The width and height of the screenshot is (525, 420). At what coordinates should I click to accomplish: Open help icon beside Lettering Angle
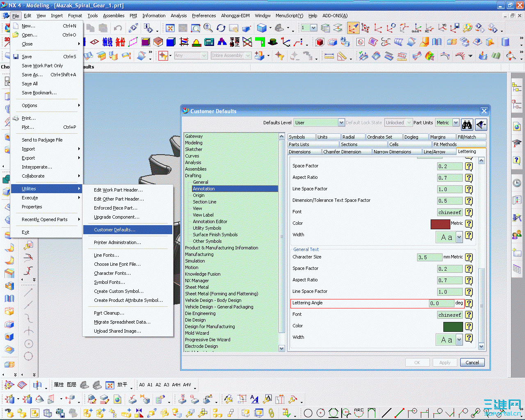[x=469, y=304]
